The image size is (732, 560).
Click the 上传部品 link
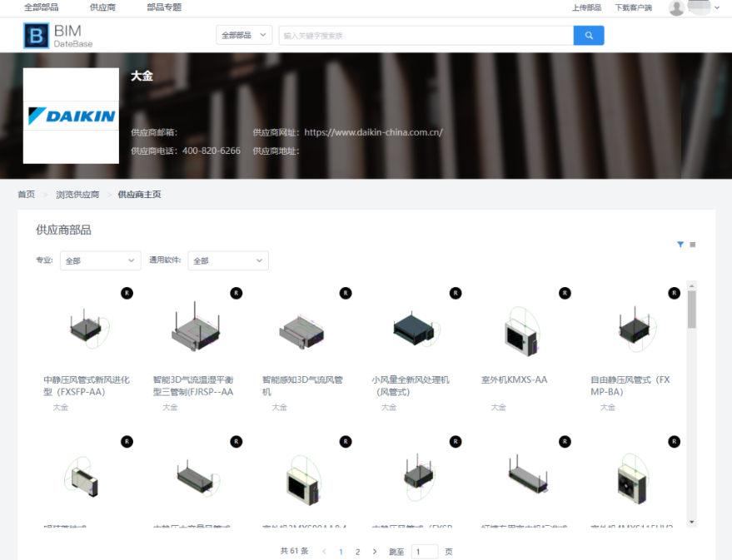[586, 7]
